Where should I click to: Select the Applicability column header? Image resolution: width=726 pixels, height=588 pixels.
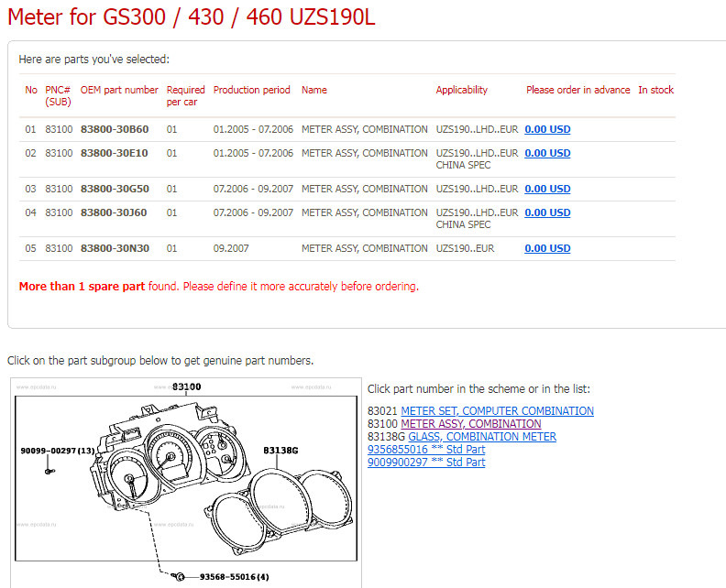(462, 90)
